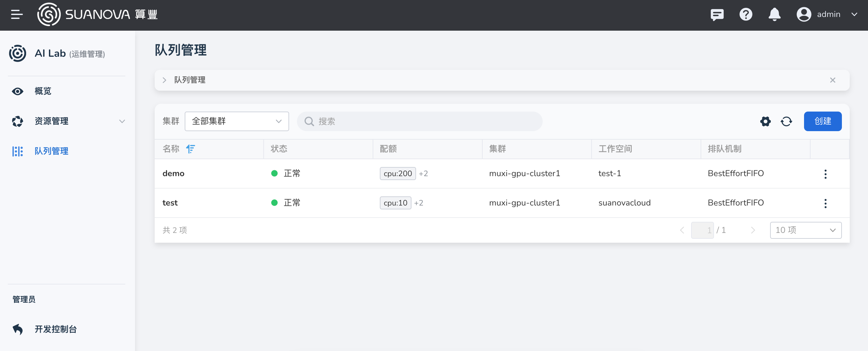
Task: Sort by 名称 using sort icon
Action: (x=190, y=149)
